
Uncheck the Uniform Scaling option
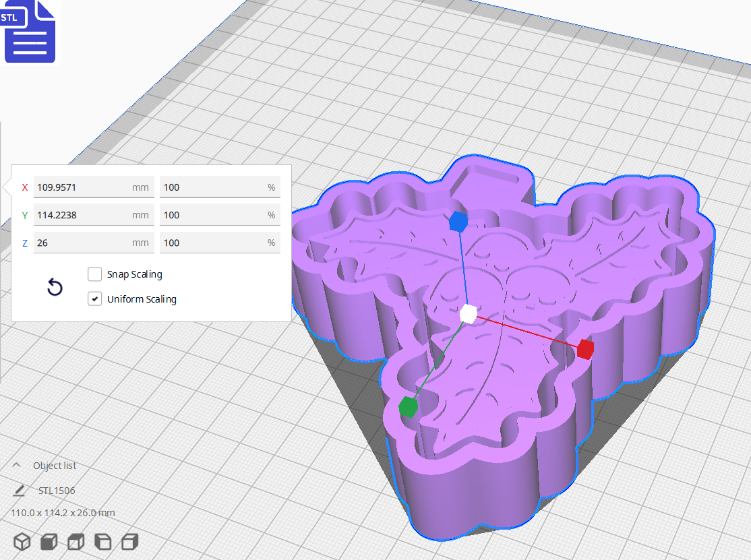[x=94, y=299]
